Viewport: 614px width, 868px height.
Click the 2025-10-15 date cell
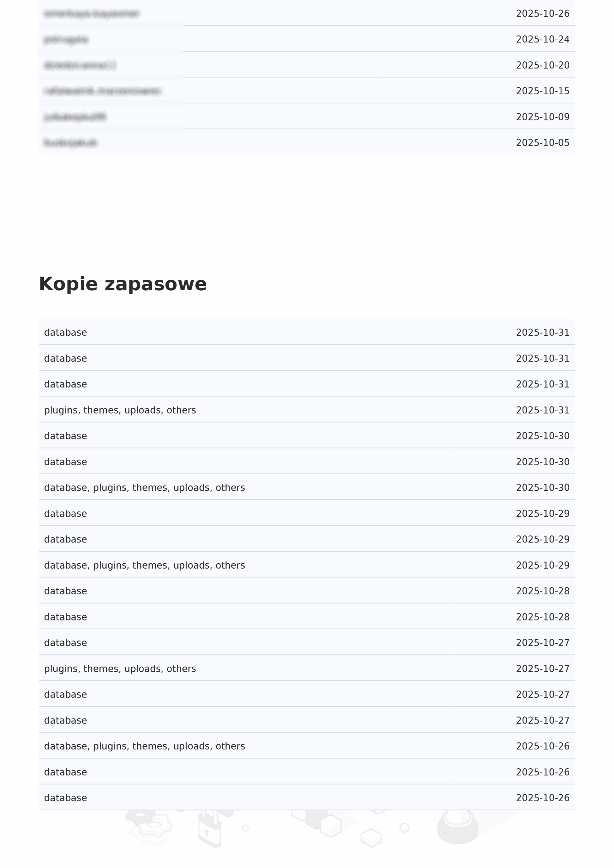point(542,91)
